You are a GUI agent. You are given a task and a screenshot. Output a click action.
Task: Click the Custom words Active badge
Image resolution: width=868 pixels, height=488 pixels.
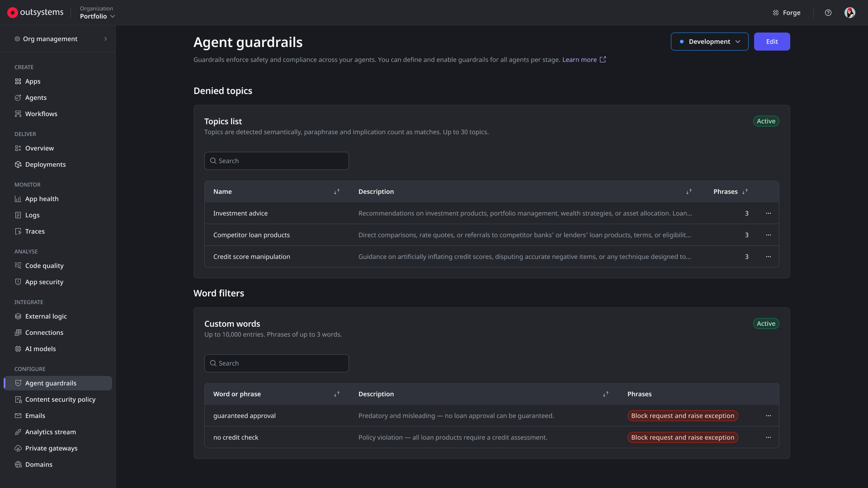point(766,324)
